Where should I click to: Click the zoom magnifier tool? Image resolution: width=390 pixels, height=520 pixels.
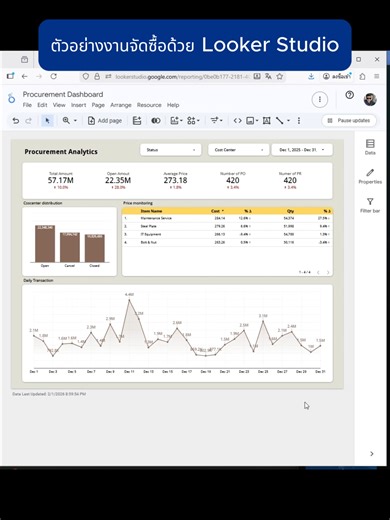coord(66,121)
